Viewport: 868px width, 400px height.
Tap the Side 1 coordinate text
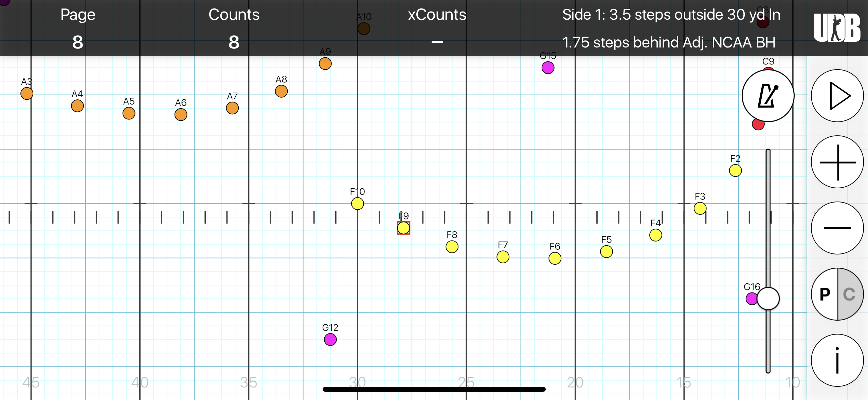click(671, 15)
